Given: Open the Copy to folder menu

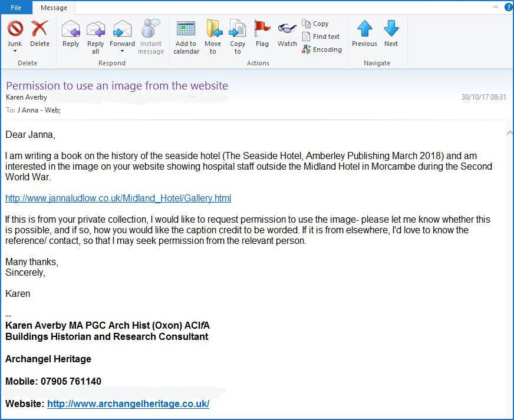Looking at the screenshot, I should (238, 36).
